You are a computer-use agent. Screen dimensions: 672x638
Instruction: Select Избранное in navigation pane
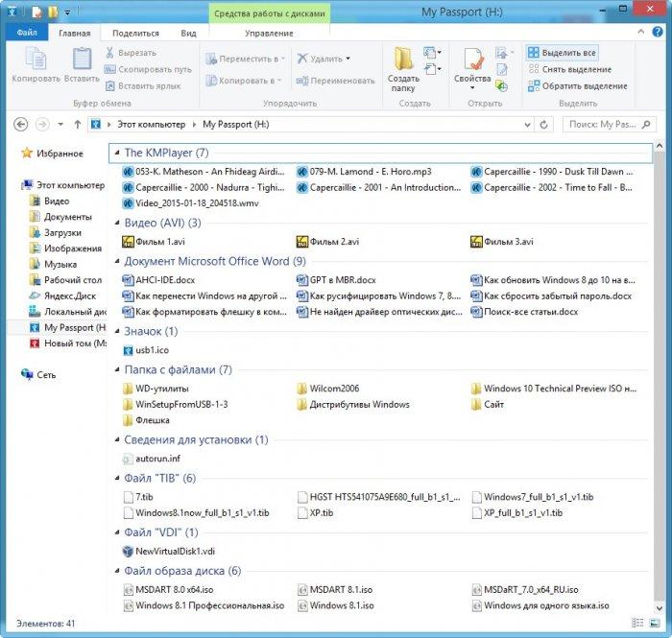52,154
